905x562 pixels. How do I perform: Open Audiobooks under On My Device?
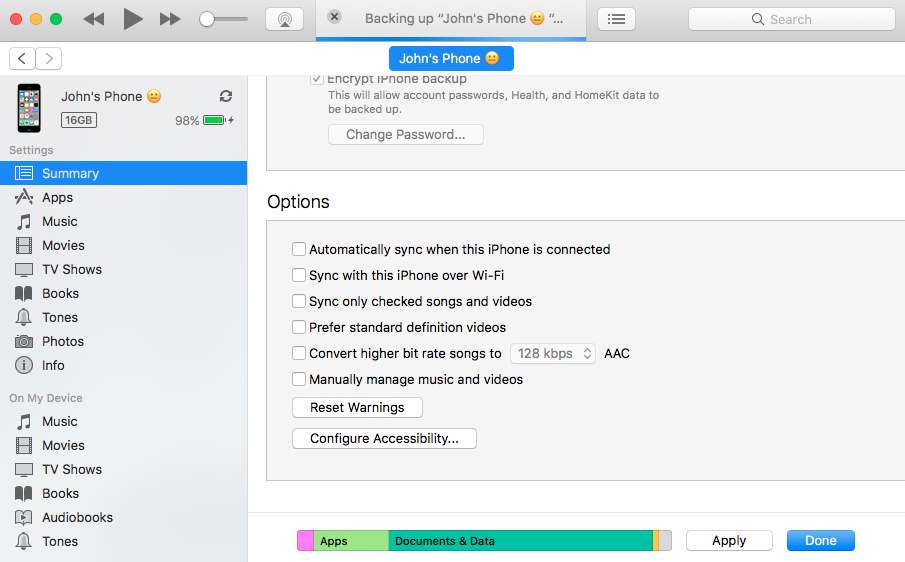[77, 517]
